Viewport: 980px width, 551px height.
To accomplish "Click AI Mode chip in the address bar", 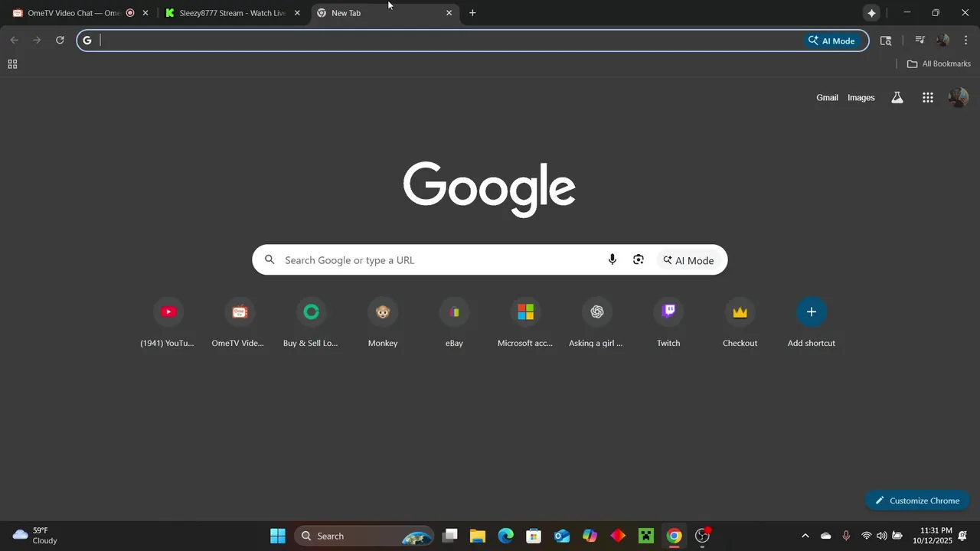I will (831, 41).
